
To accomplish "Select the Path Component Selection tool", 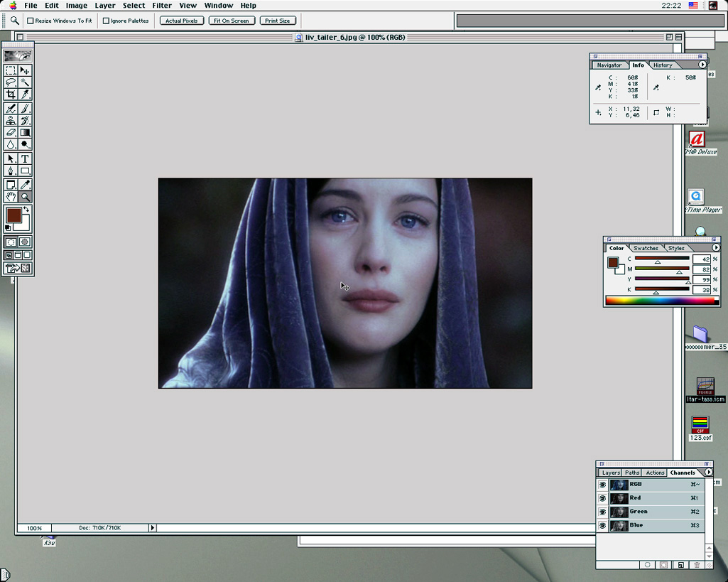I will (x=11, y=159).
